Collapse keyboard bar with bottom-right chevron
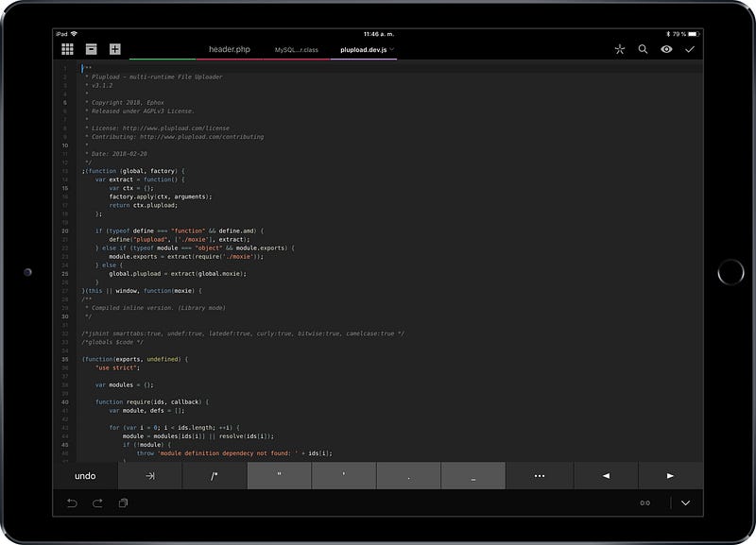 pyautogui.click(x=686, y=503)
